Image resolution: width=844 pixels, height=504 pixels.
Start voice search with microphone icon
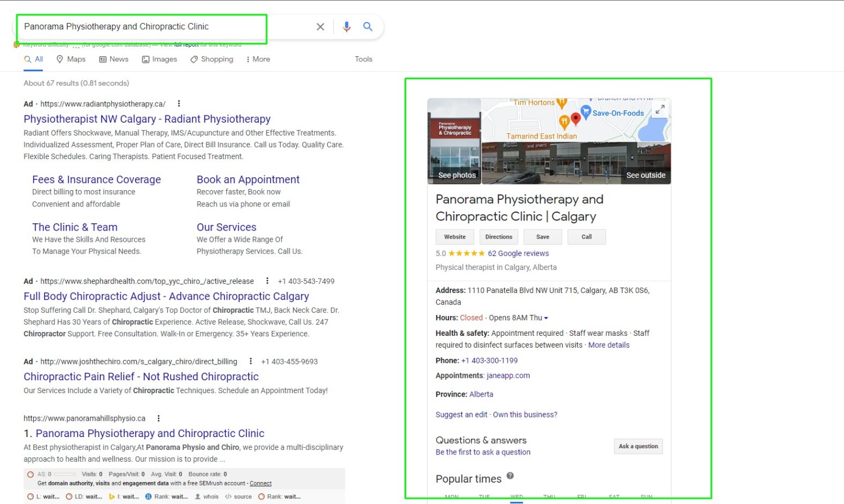tap(347, 26)
